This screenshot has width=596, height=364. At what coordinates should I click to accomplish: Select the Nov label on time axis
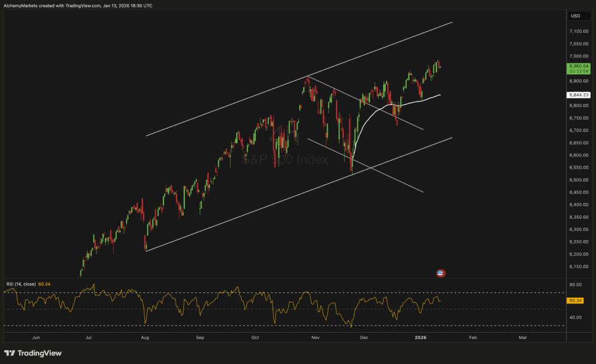coord(315,337)
